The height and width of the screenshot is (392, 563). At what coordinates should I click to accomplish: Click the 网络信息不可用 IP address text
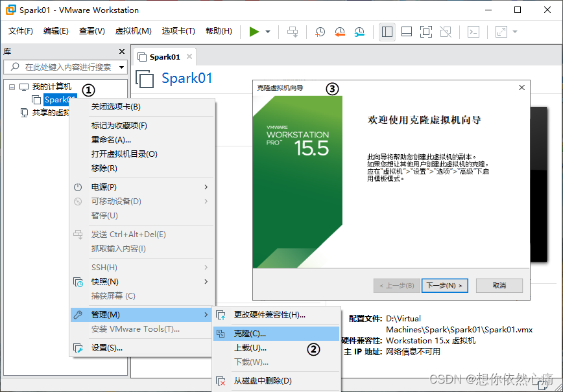click(413, 351)
